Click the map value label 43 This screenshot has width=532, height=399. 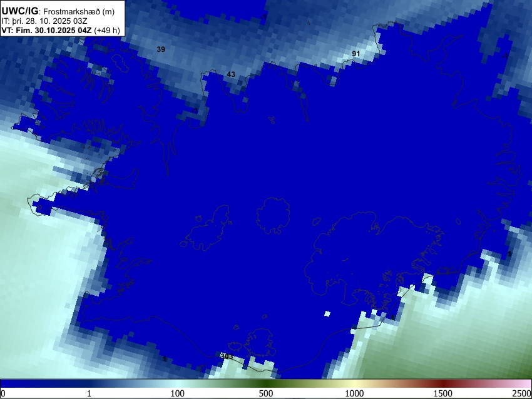[231, 74]
